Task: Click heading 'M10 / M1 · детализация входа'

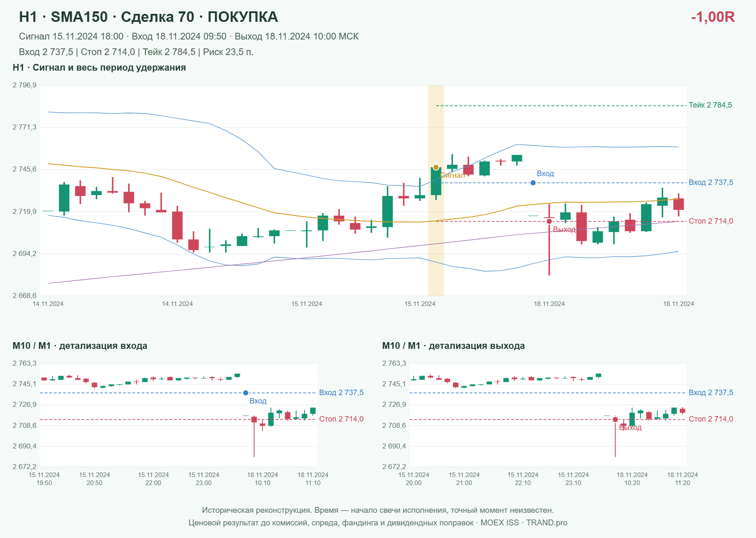Action: (x=80, y=346)
